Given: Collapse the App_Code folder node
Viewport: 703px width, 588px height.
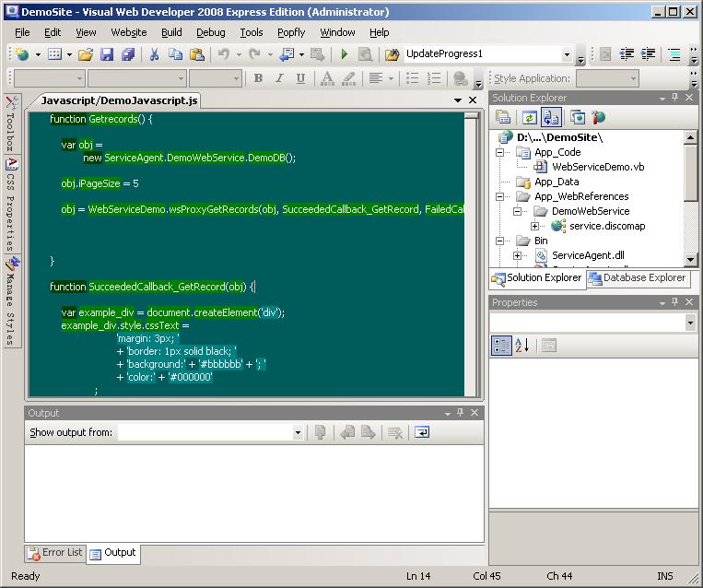Looking at the screenshot, I should (499, 152).
